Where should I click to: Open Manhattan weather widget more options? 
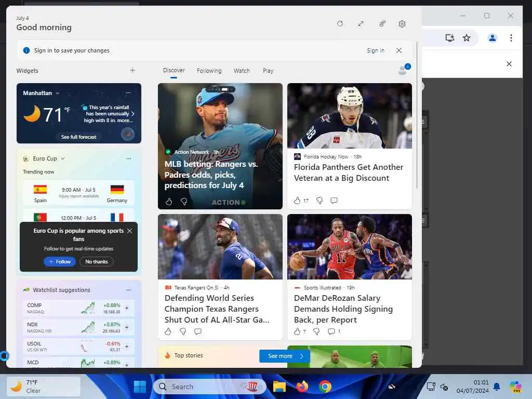click(128, 92)
